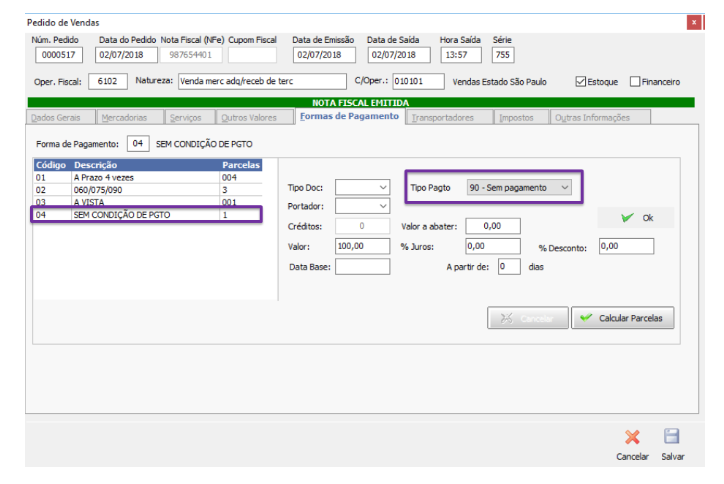Click the Série field 755
This screenshot has height=484, width=724.
coord(503,55)
